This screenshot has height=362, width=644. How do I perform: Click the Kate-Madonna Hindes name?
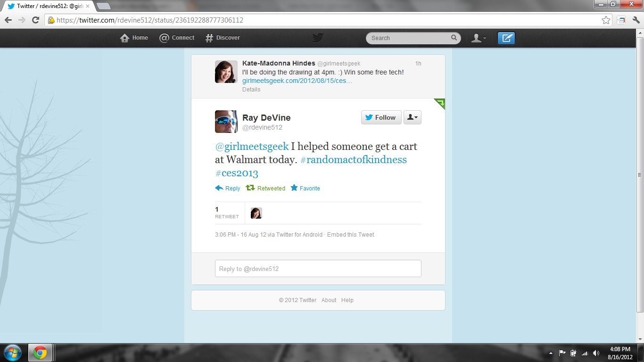279,63
